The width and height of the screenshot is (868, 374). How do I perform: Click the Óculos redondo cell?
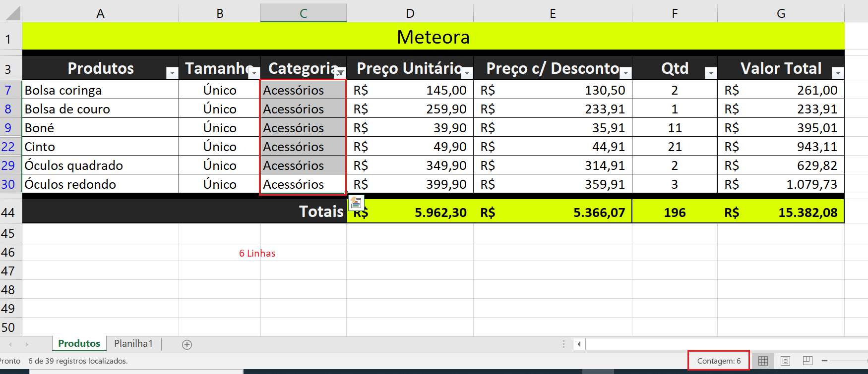coord(100,184)
